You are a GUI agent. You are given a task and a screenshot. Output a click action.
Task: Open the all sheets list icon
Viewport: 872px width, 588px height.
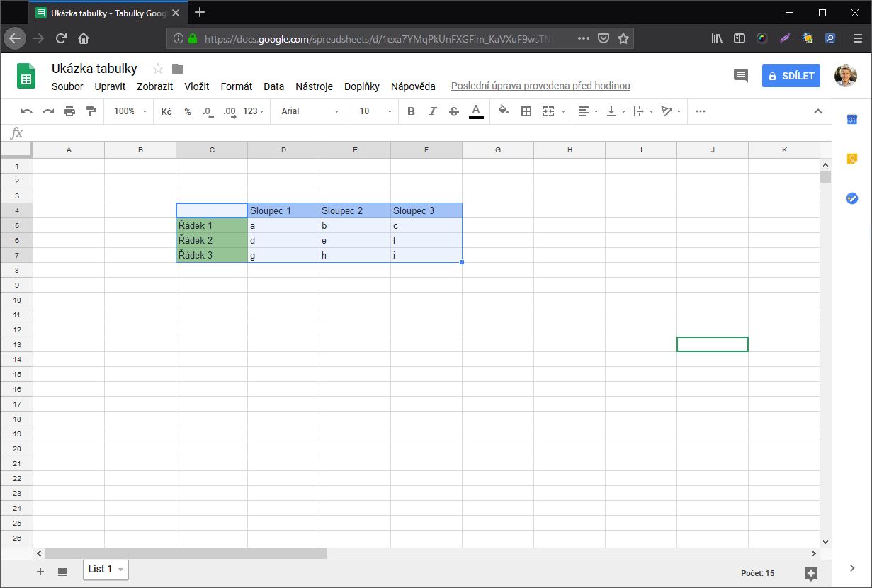[62, 571]
